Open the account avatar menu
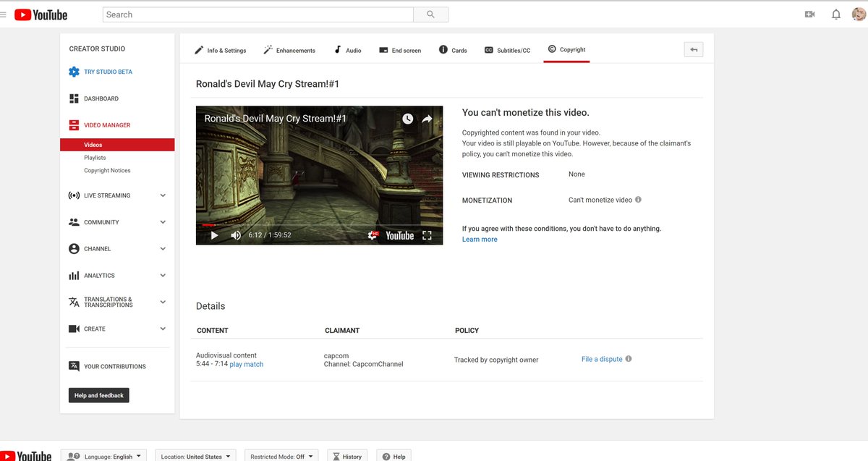Viewport: 868px width, 461px height. pyautogui.click(x=859, y=14)
